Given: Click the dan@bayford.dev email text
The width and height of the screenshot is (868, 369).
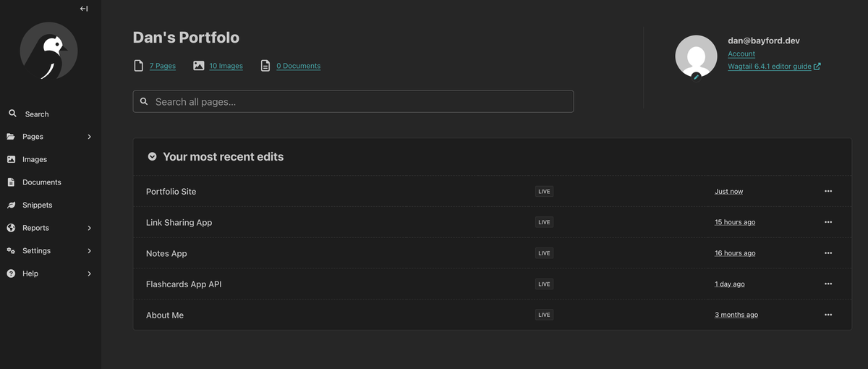Looking at the screenshot, I should (x=764, y=41).
